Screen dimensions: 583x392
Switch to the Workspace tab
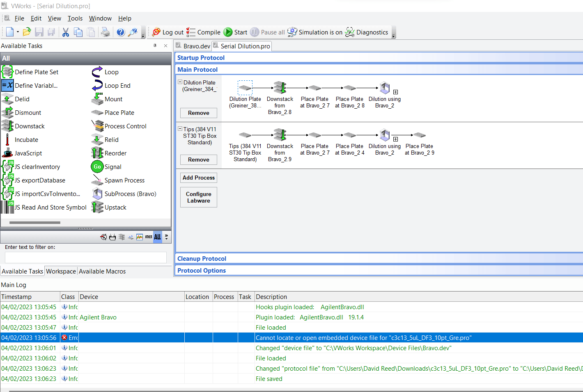pos(61,271)
